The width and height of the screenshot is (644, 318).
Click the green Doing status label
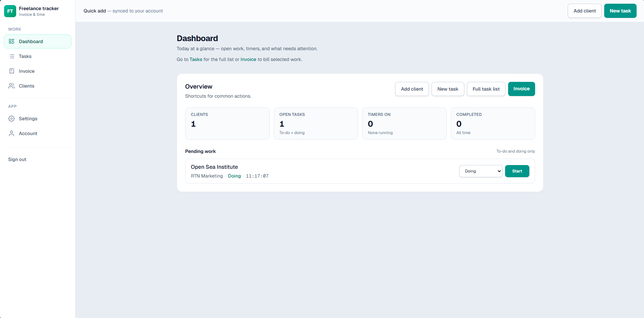pos(234,176)
